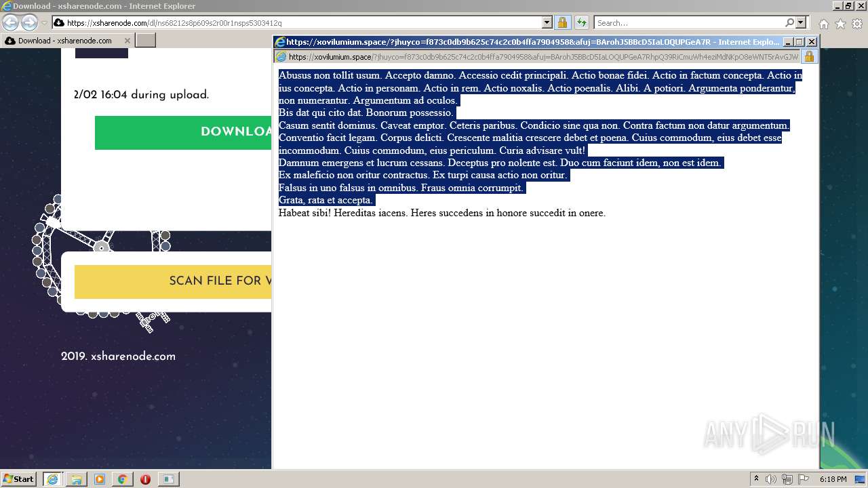Click the text 'Casum sentit dominus'

(x=327, y=125)
